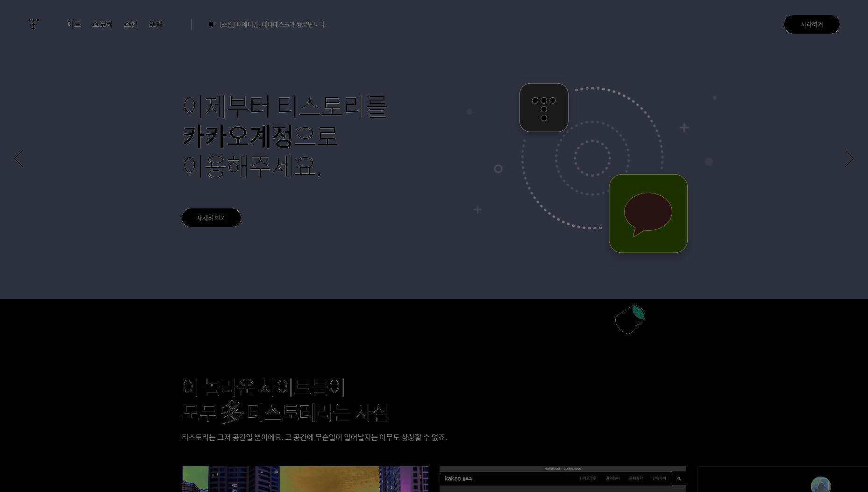Click the Tistory logo in the header
Viewport: 868px width, 492px height.
34,24
